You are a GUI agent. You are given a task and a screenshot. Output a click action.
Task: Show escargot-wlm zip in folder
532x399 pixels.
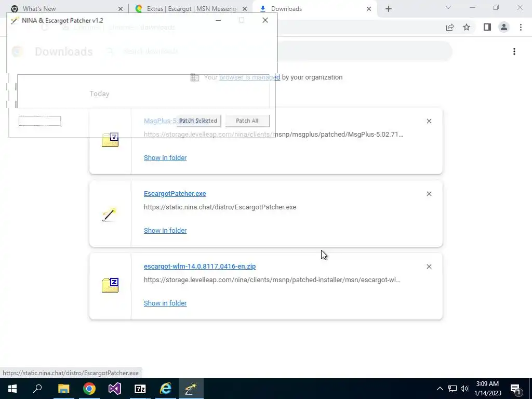coord(165,303)
